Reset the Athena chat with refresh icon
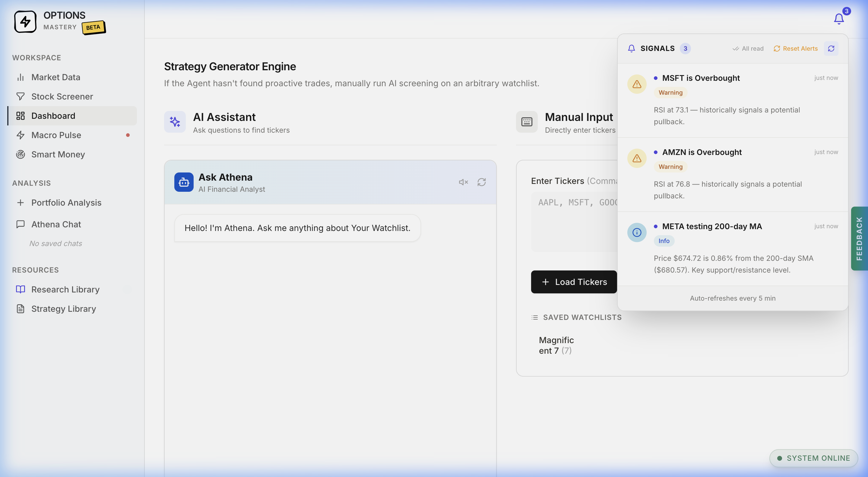Viewport: 868px width, 477px height. coord(482,182)
